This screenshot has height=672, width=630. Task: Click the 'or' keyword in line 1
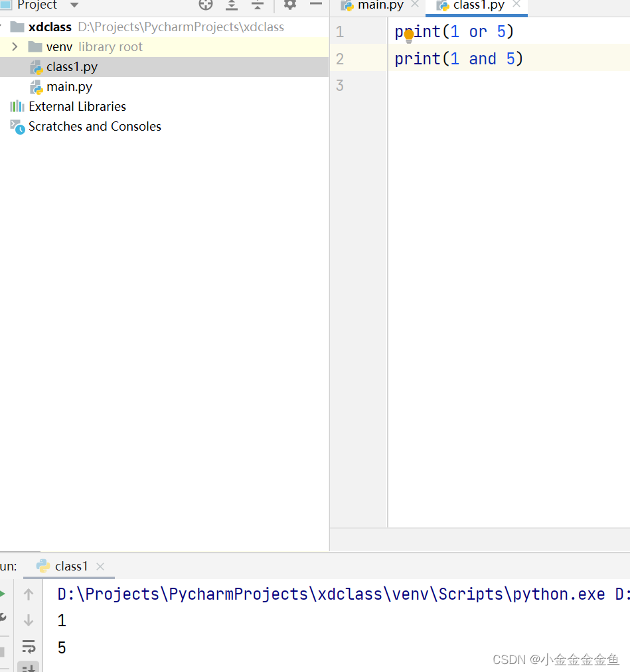[478, 32]
